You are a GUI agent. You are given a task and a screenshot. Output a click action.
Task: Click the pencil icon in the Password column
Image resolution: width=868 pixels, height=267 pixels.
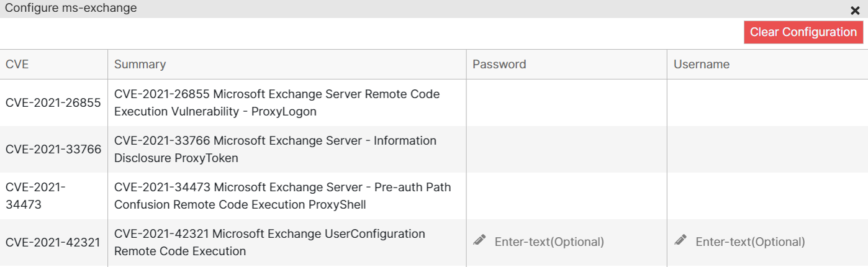479,240
